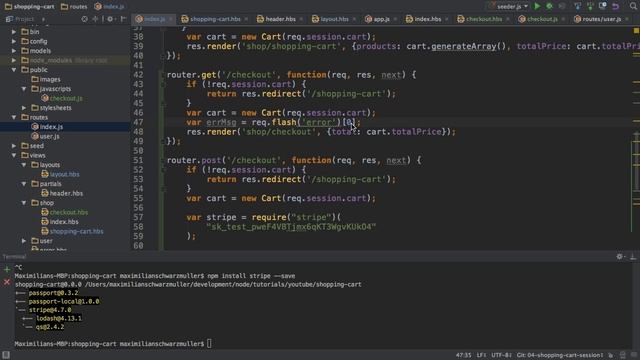Open header.hbs in the project tree

coord(62,193)
